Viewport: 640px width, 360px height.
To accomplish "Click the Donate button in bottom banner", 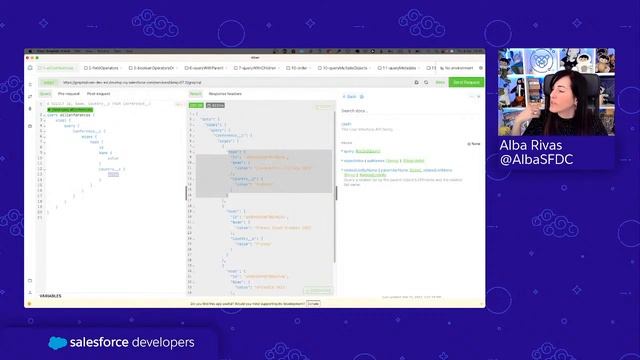I will 313,304.
